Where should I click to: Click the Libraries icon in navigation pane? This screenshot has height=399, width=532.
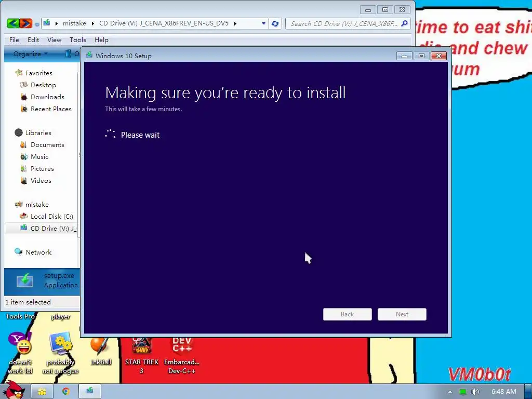tap(19, 132)
